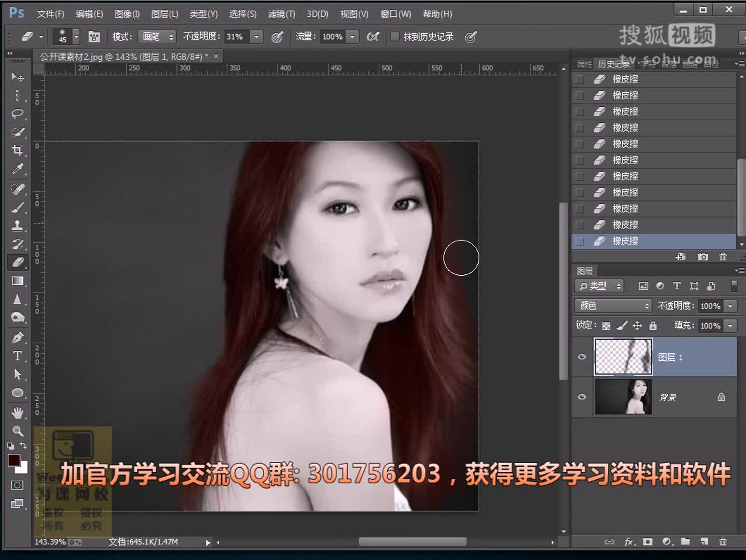Select the Blur tool
This screenshot has width=746, height=560.
point(18,299)
